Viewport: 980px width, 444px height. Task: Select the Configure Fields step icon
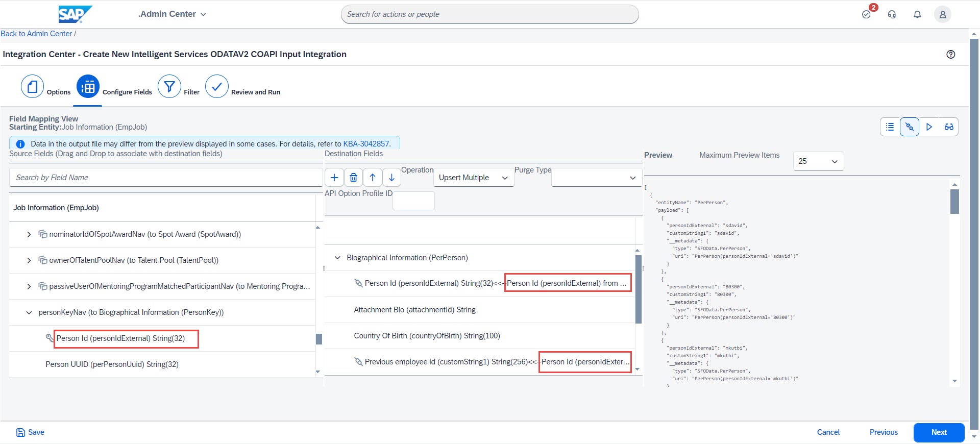coord(88,87)
